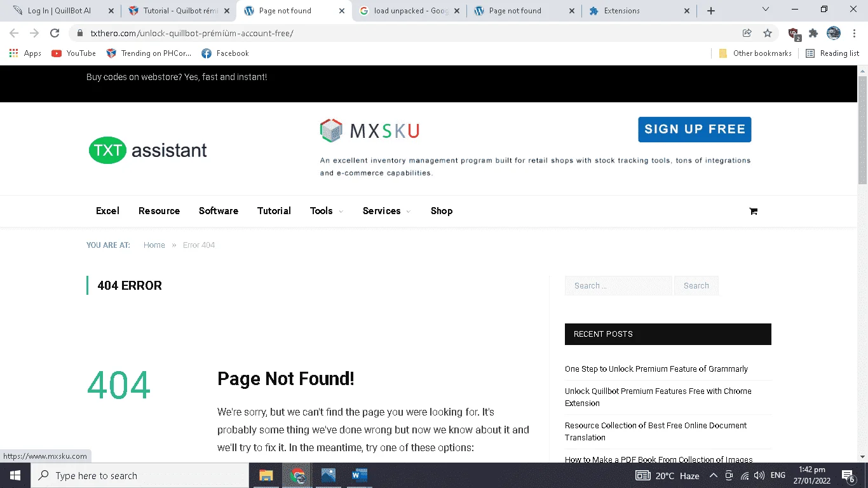This screenshot has height=488, width=868.
Task: Open the Reading list
Action: tap(832, 53)
